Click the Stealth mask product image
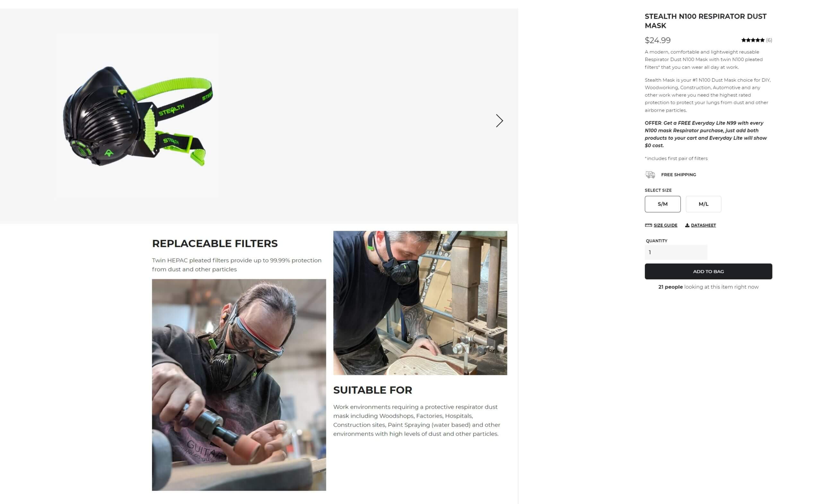Screen dimensions: 822x504 (137, 116)
